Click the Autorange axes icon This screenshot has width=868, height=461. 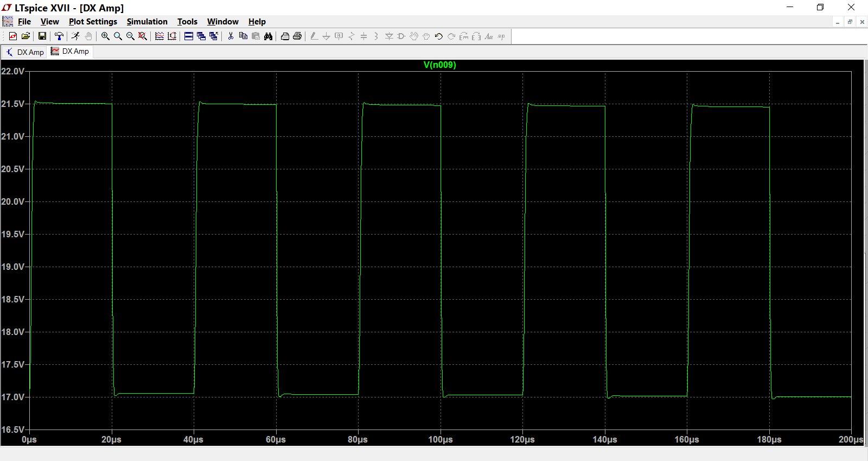pyautogui.click(x=172, y=36)
